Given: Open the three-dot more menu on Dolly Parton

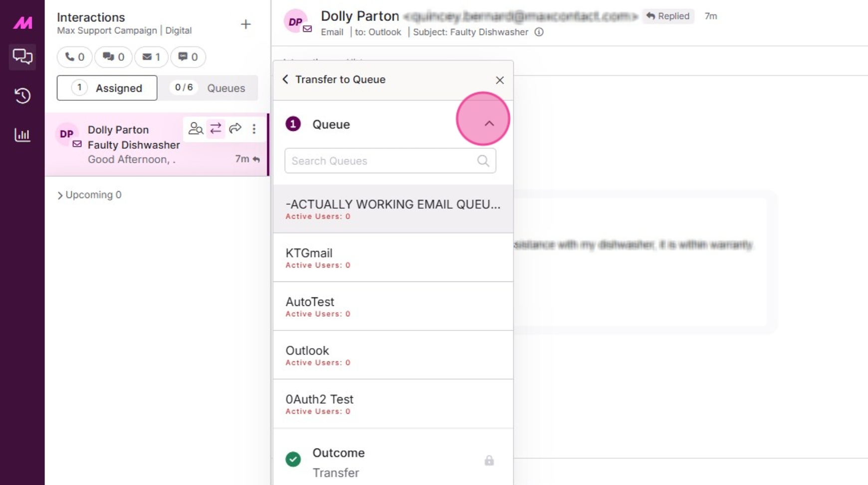Looking at the screenshot, I should [x=254, y=129].
